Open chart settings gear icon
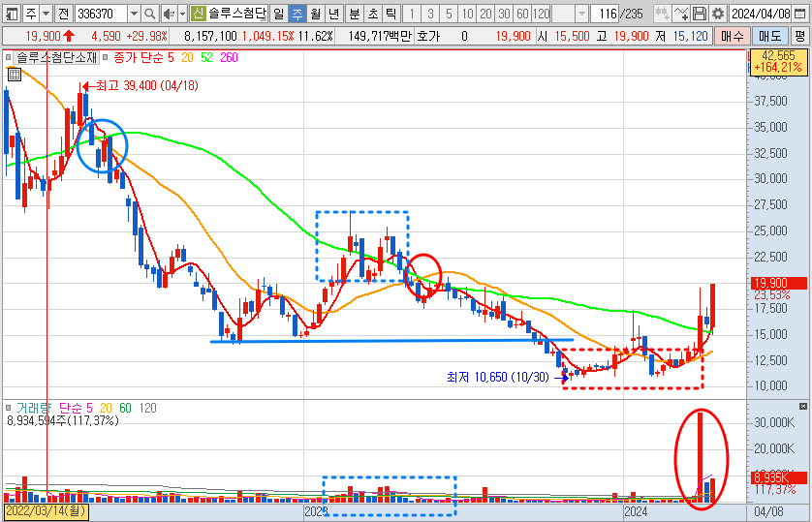This screenshot has height=522, width=812. click(x=718, y=14)
